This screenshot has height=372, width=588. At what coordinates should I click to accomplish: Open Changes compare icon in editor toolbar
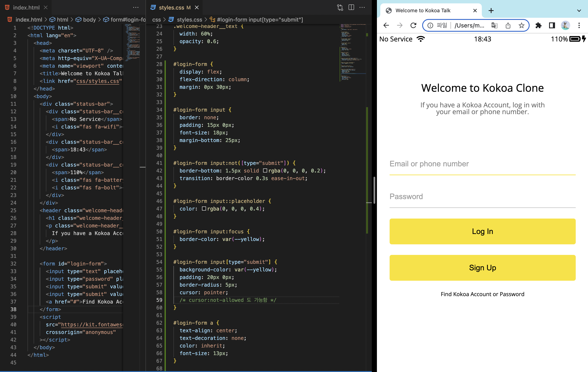340,7
